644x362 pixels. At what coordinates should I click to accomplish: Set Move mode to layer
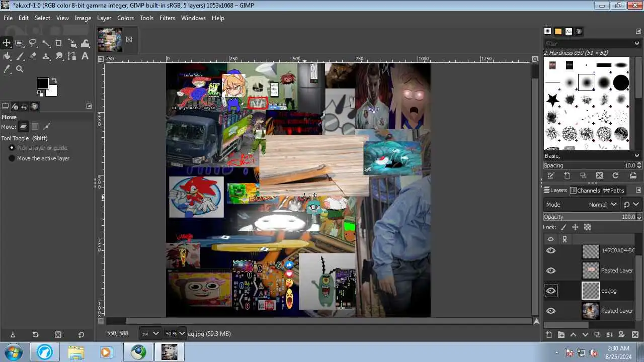tap(24, 126)
